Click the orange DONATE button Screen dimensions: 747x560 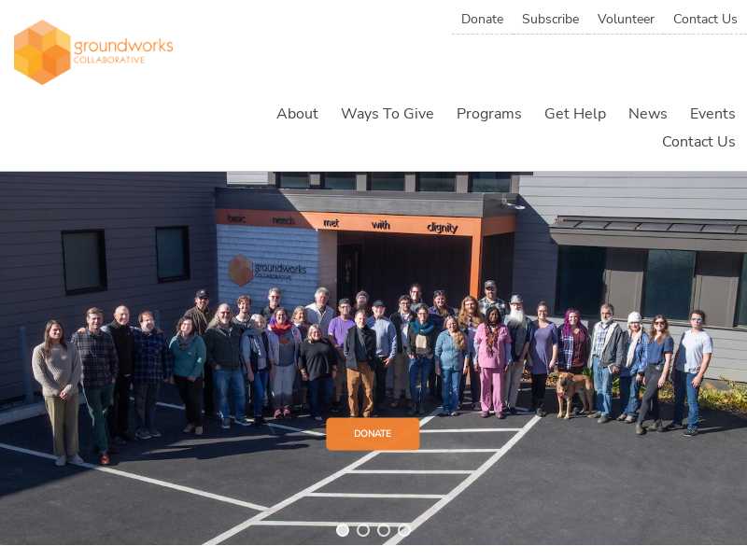(373, 434)
